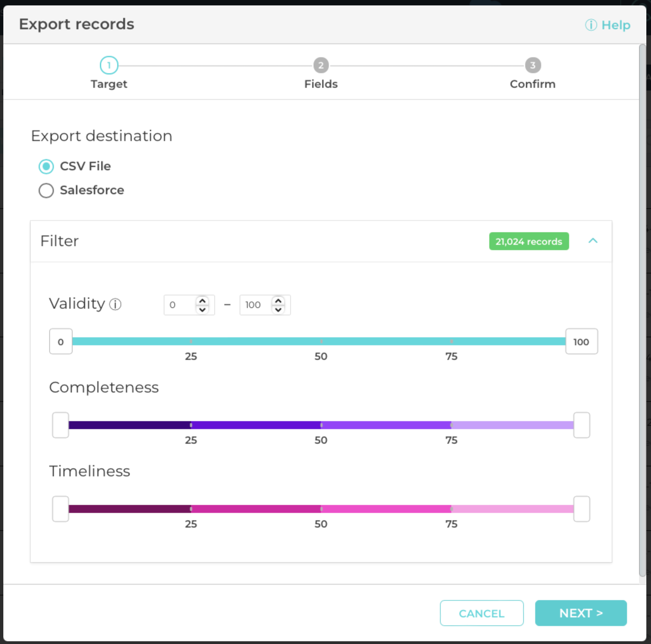Collapse the Filter section chevron

pyautogui.click(x=593, y=241)
